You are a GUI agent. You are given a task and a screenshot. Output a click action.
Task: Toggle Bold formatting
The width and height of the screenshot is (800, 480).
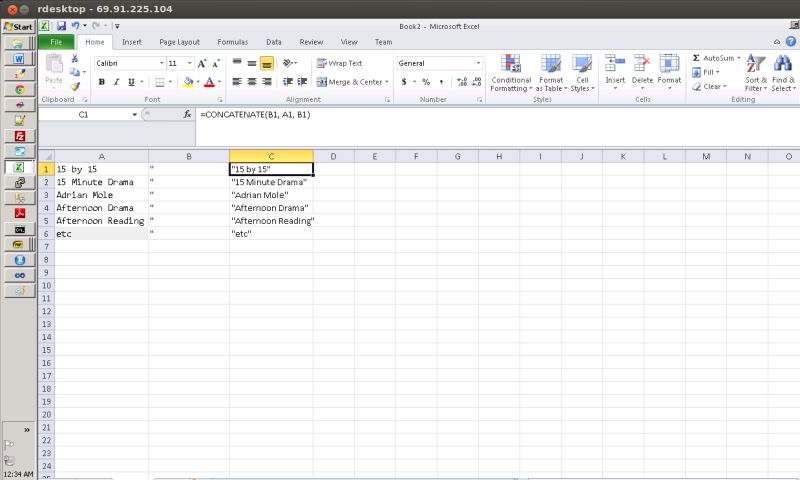(x=102, y=82)
